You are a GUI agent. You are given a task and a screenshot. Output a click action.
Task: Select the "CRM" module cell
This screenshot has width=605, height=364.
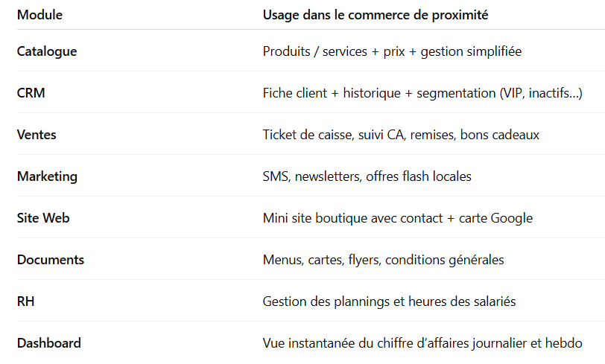click(x=31, y=93)
